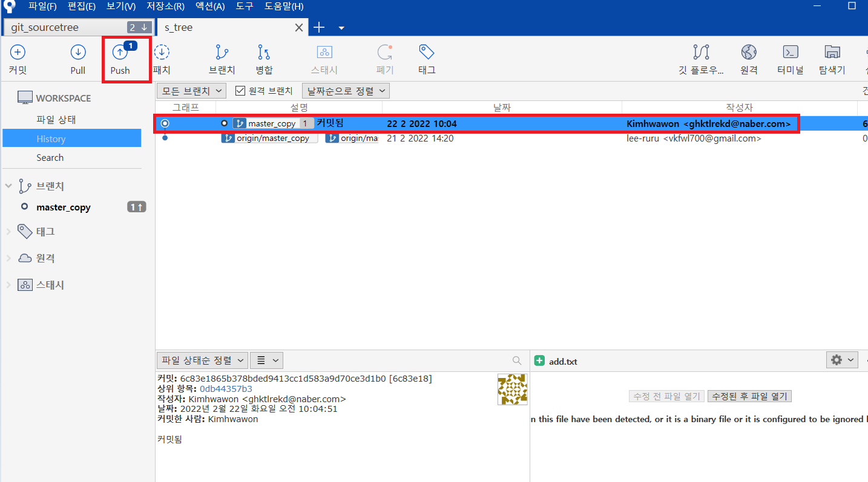The width and height of the screenshot is (868, 482).
Task: Click the 작성자 column header
Action: point(739,108)
